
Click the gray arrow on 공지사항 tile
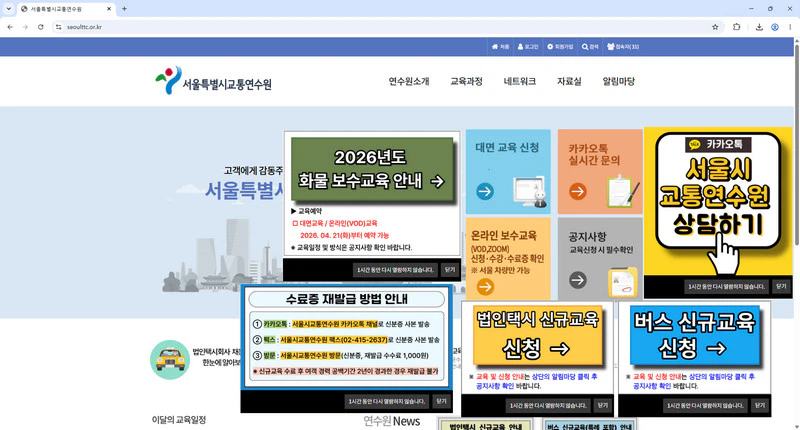(578, 280)
